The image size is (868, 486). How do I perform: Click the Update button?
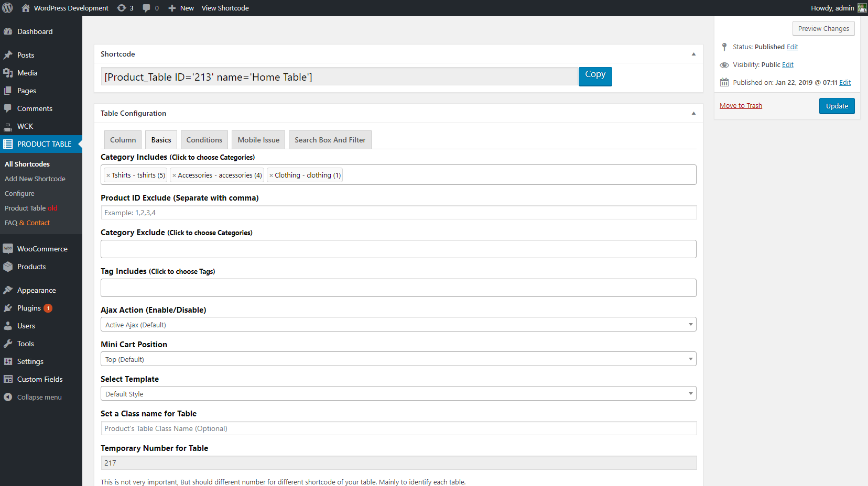pos(837,106)
